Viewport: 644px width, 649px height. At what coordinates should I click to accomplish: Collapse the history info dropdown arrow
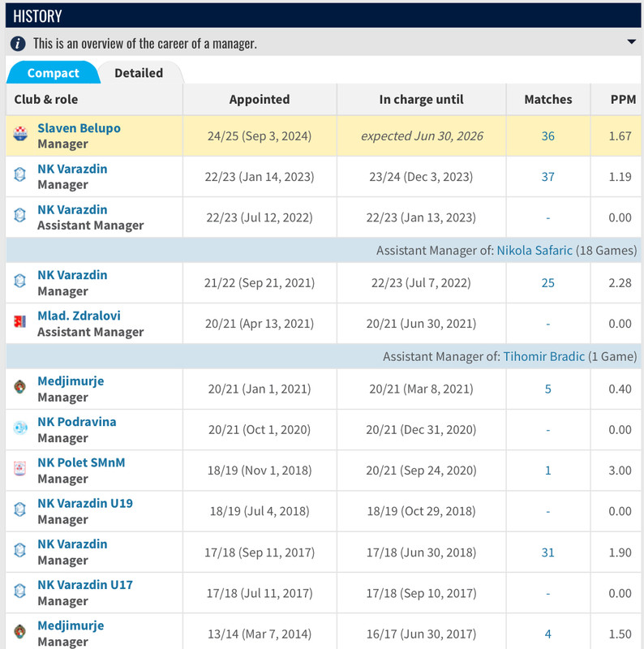(631, 42)
